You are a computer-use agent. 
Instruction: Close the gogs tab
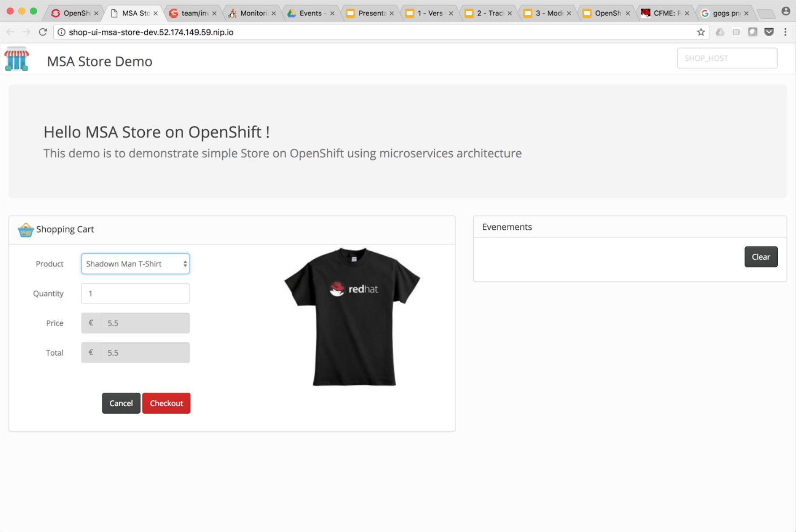[746, 13]
